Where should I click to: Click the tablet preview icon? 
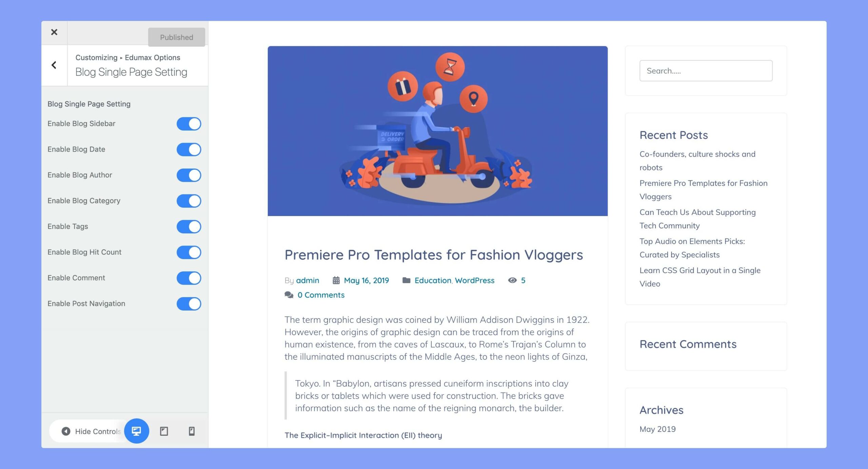coord(164,430)
